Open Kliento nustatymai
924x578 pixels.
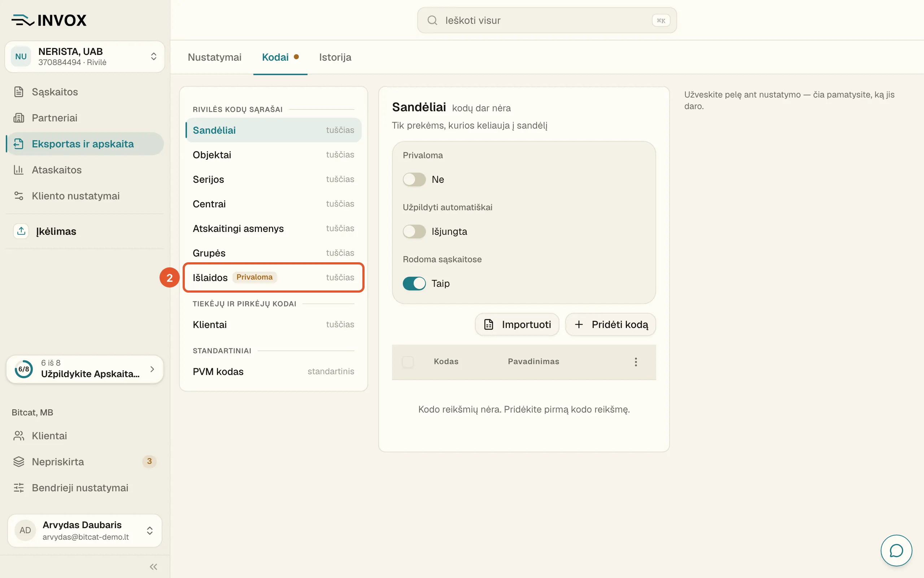point(85,196)
